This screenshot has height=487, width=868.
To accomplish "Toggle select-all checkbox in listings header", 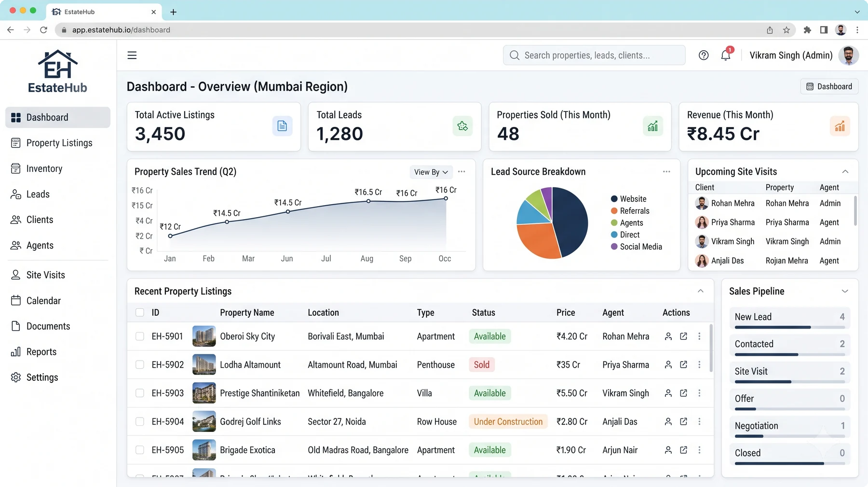I will tap(140, 312).
